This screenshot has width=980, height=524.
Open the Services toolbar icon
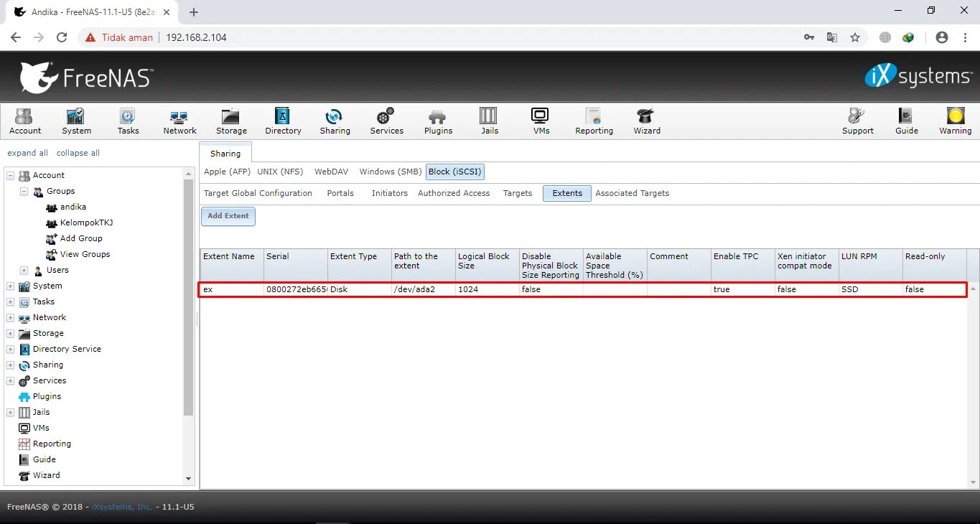386,121
